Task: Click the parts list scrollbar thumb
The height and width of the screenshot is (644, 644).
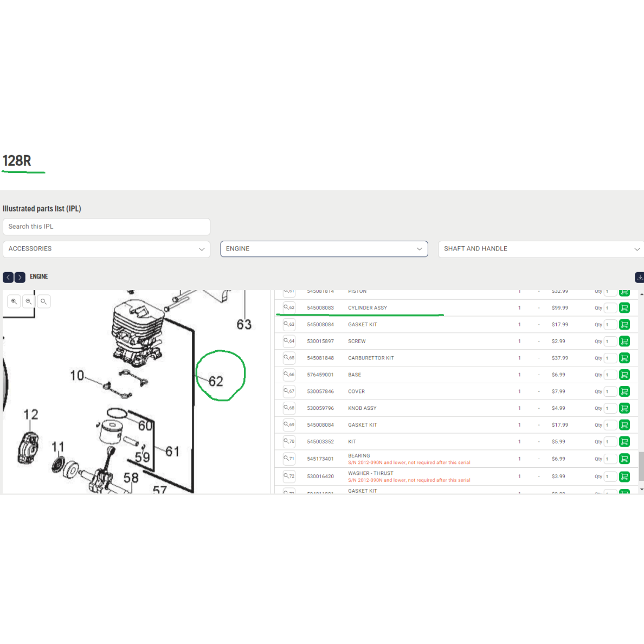Action: [641, 466]
